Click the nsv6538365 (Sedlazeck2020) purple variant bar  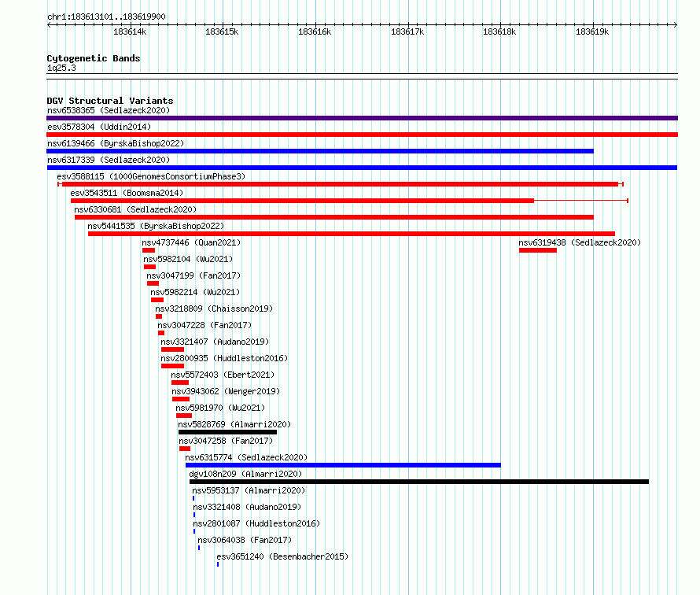362,118
